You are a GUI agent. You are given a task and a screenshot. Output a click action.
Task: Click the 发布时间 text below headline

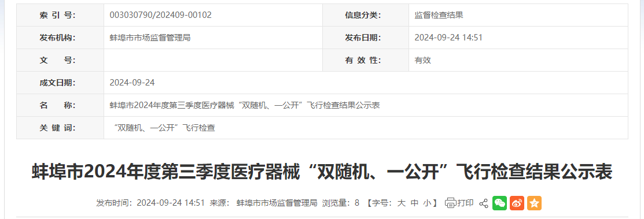point(150,203)
